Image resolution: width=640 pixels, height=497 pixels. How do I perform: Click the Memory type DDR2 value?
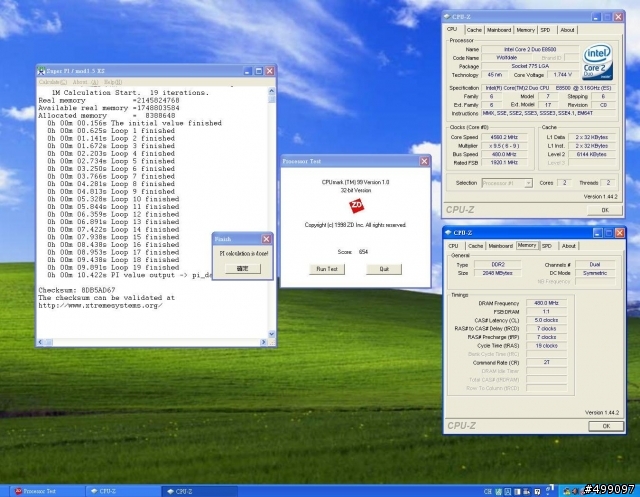click(498, 264)
